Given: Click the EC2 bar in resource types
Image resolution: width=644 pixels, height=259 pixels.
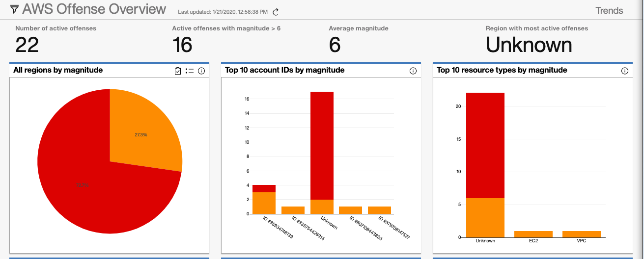Looking at the screenshot, I should pos(533,234).
